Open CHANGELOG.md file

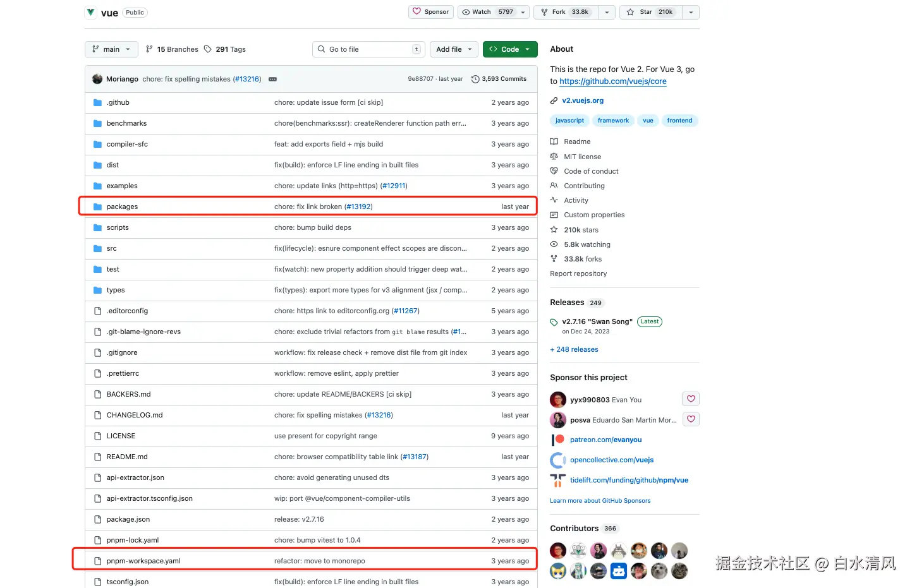pyautogui.click(x=135, y=415)
